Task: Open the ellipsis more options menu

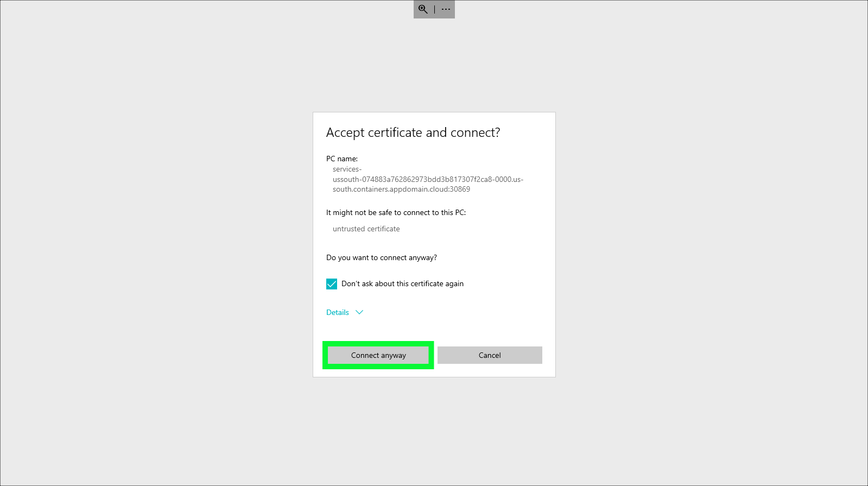Action: pos(446,9)
